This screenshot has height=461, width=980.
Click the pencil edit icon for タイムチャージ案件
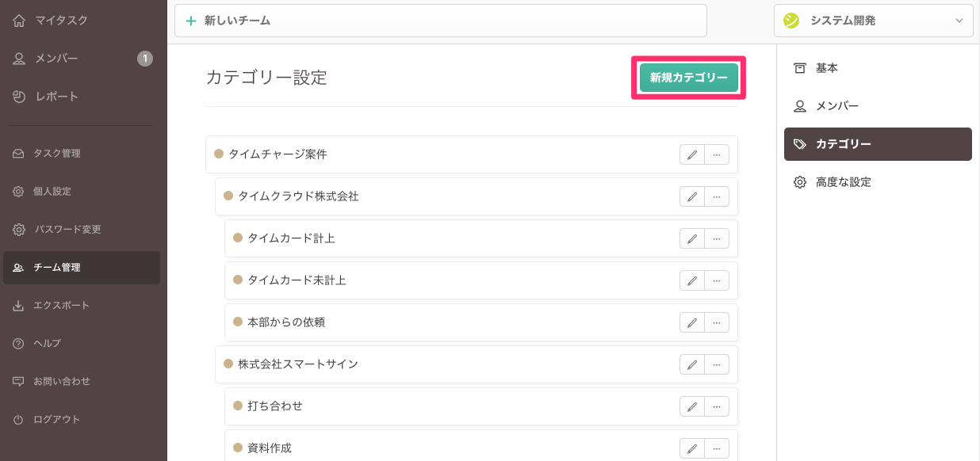click(692, 154)
